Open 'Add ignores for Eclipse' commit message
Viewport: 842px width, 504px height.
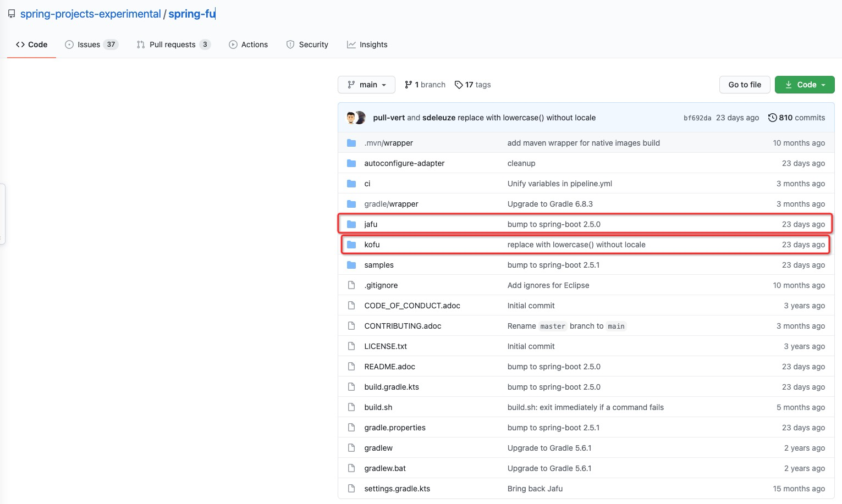click(548, 285)
